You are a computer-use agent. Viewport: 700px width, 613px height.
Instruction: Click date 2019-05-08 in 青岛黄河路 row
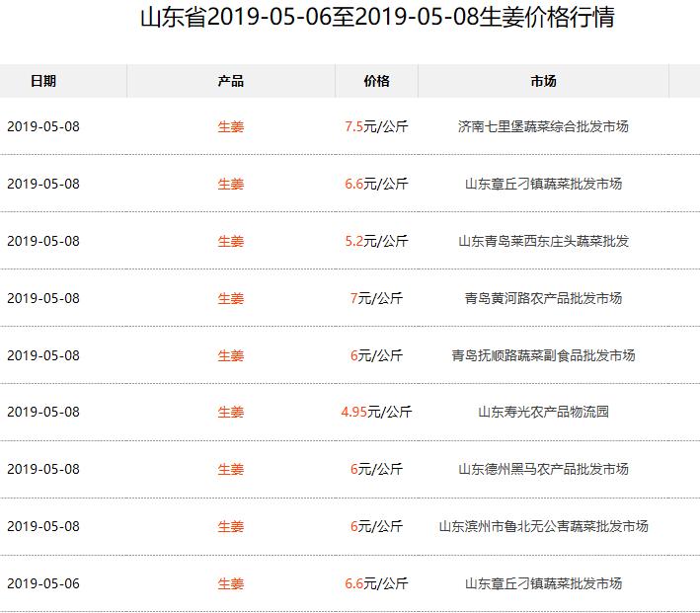click(x=43, y=298)
